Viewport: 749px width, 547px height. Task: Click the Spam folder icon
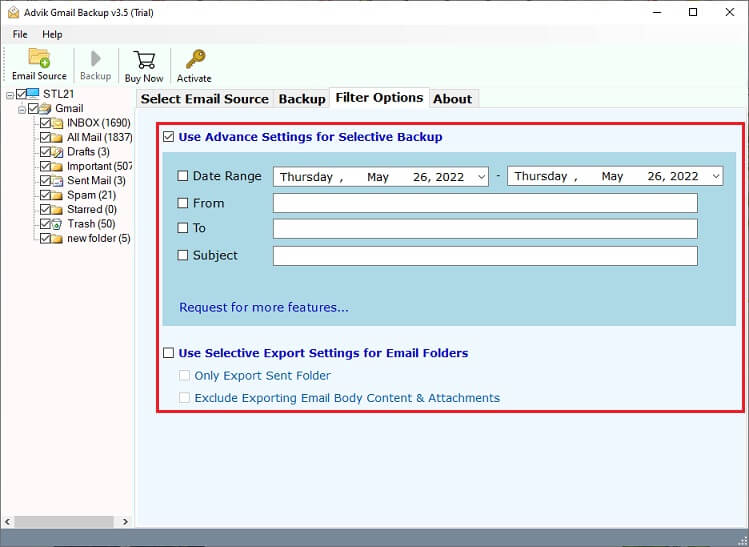[x=57, y=195]
